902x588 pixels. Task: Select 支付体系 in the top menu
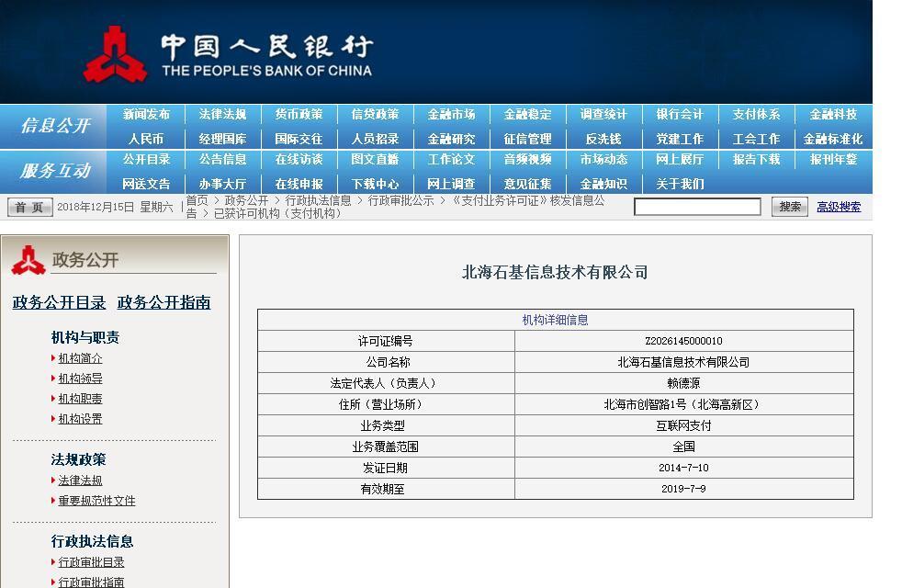coord(756,115)
